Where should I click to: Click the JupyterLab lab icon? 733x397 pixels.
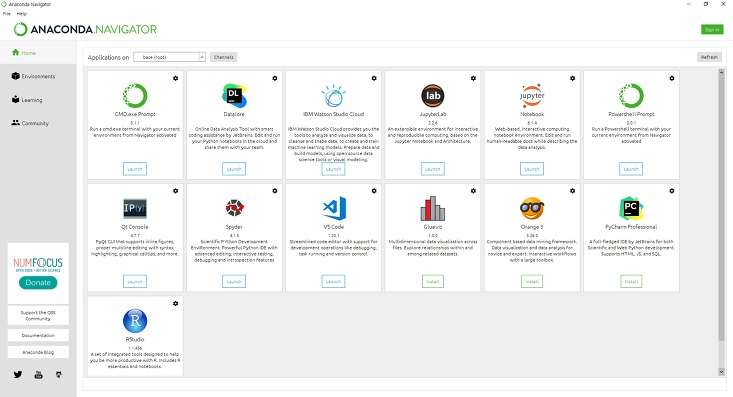tap(433, 95)
